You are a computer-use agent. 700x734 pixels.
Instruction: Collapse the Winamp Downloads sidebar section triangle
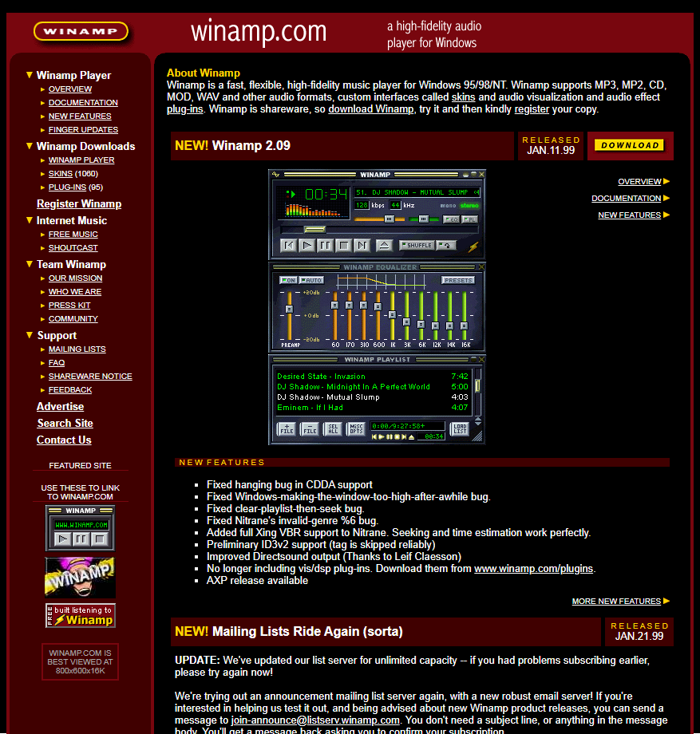tap(30, 146)
